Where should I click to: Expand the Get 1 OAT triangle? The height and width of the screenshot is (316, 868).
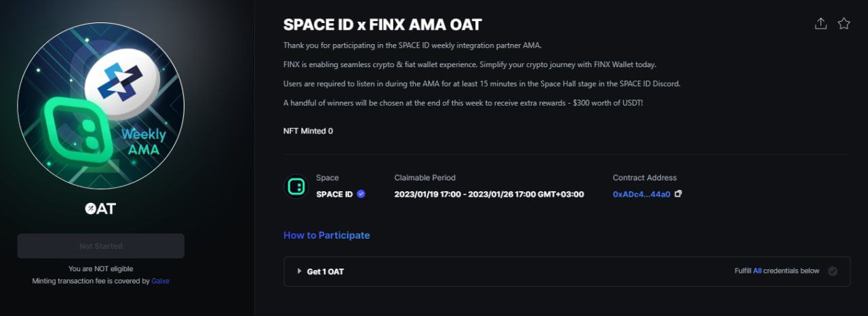(300, 271)
